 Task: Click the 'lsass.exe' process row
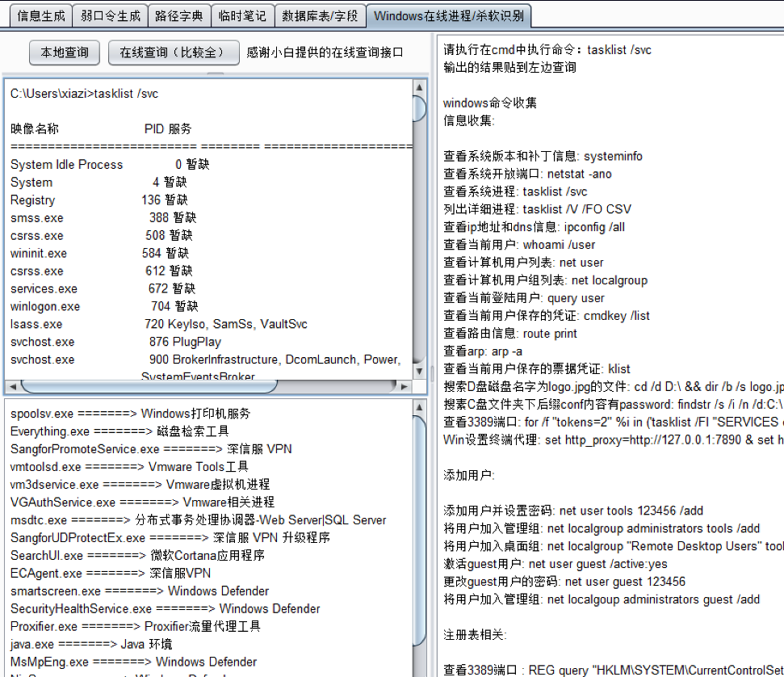coord(159,324)
